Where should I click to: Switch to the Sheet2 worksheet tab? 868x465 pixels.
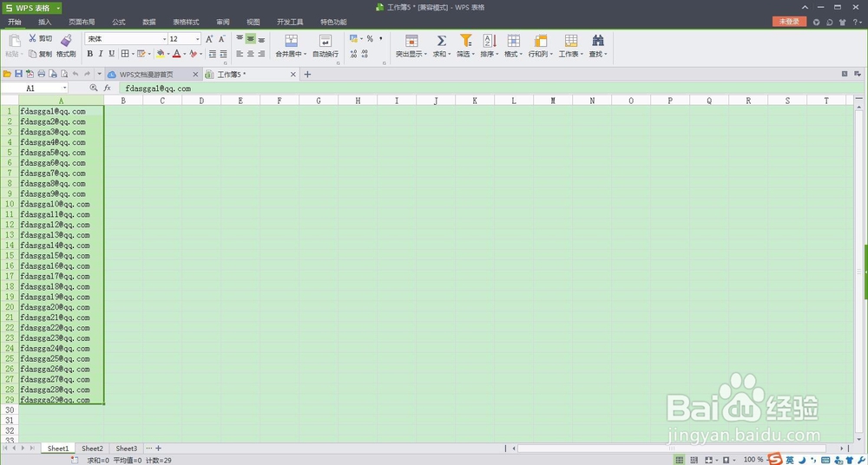93,449
